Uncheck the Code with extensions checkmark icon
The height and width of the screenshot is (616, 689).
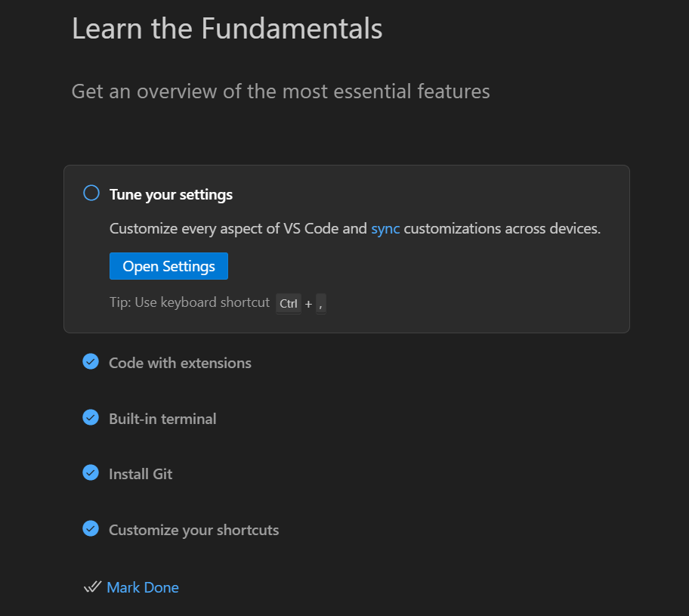[91, 362]
